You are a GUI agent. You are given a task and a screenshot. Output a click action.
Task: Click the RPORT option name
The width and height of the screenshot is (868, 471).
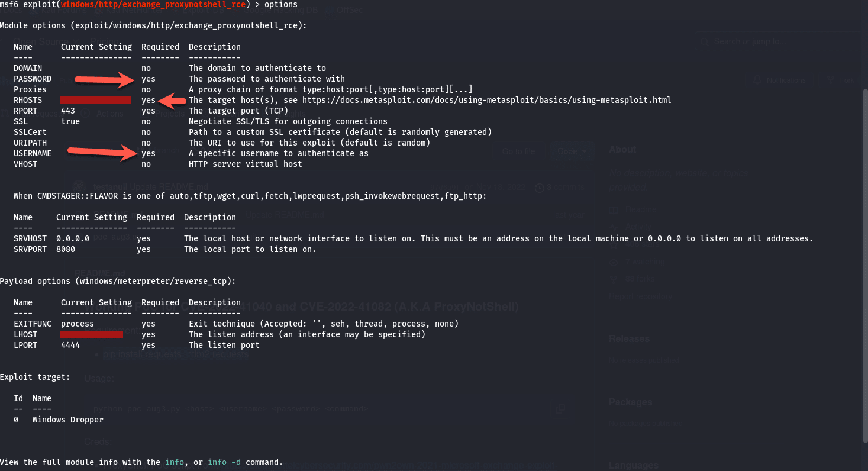[25, 111]
